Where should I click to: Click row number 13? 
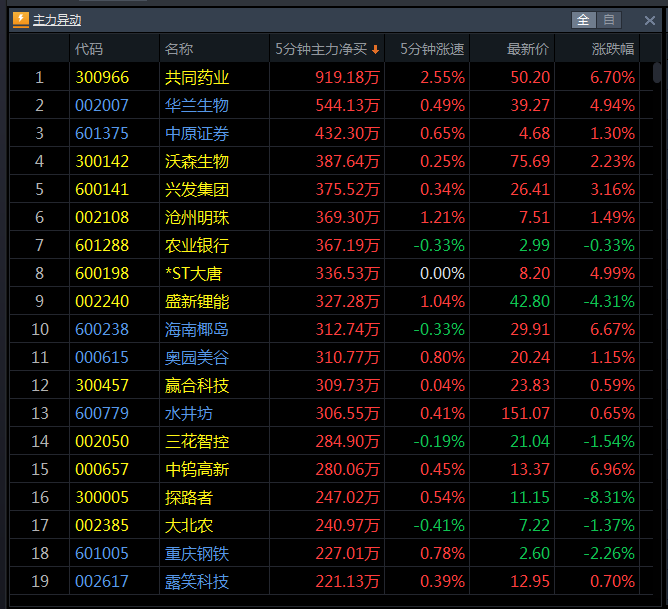point(40,413)
